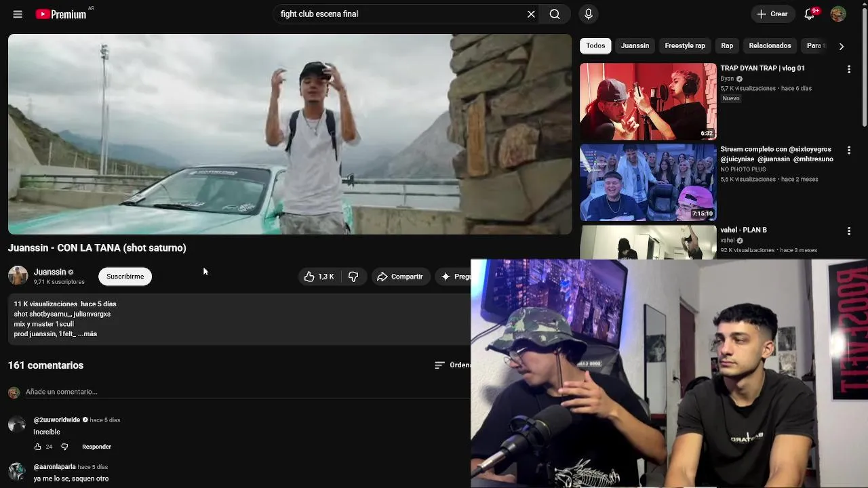Open the account avatar menu
Screen dimensions: 868x488
[838, 14]
